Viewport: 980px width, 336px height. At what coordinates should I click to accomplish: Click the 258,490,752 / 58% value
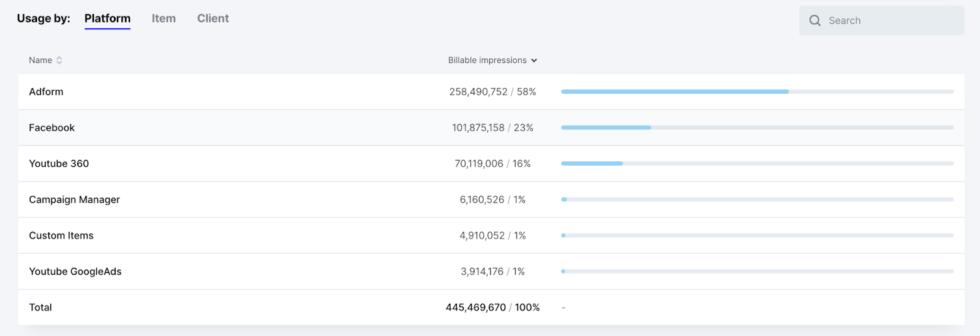click(492, 92)
